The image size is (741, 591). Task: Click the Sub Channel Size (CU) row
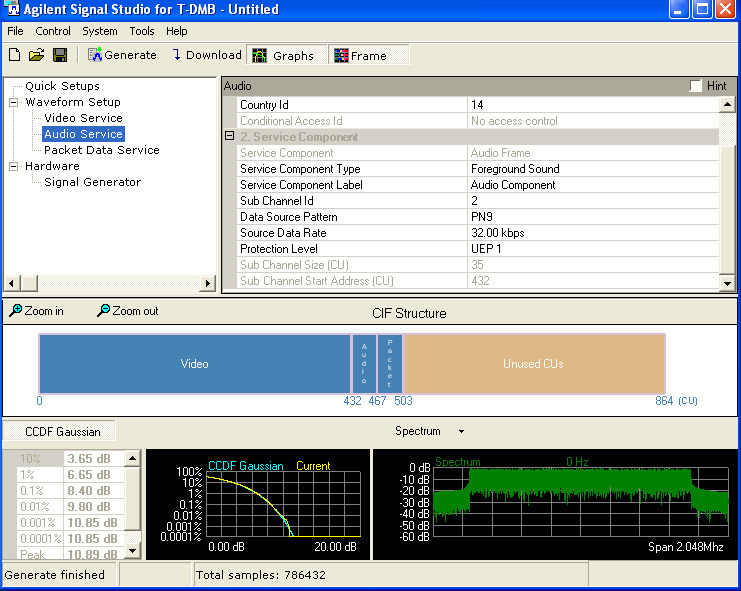[478, 266]
